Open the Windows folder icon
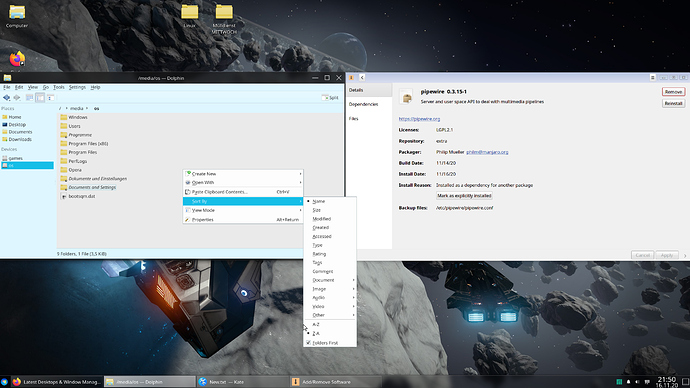Image resolution: width=690 pixels, height=388 pixels. pyautogui.click(x=64, y=117)
